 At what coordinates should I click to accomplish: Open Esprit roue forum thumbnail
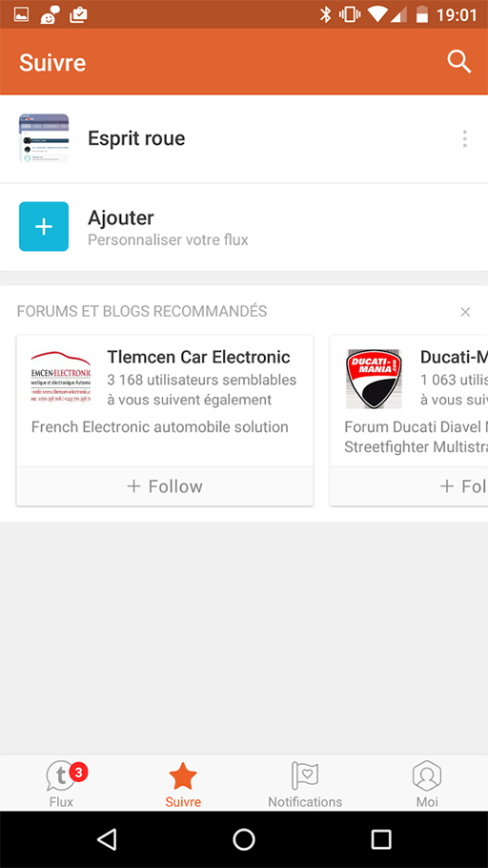point(44,138)
